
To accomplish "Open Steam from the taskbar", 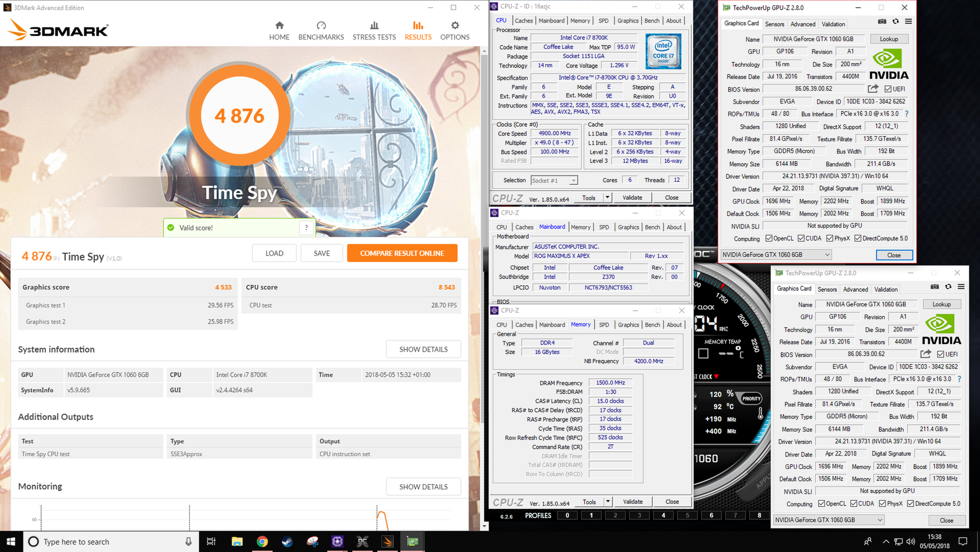I will (287, 542).
